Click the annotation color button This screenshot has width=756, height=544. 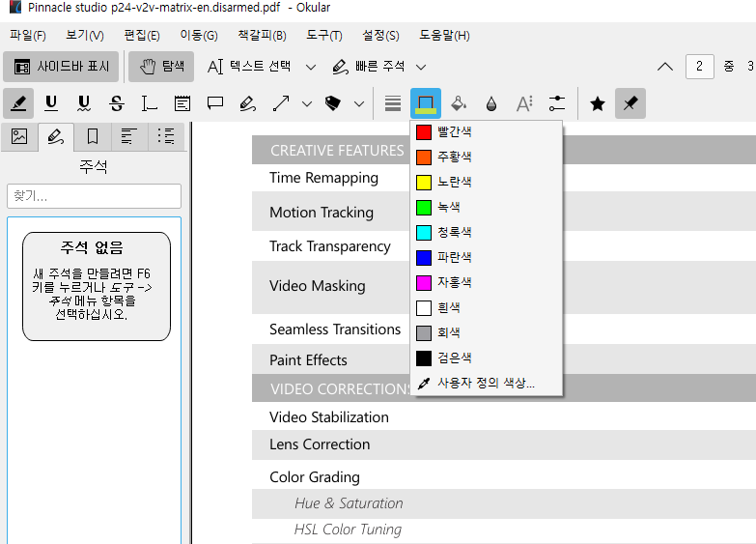426,103
